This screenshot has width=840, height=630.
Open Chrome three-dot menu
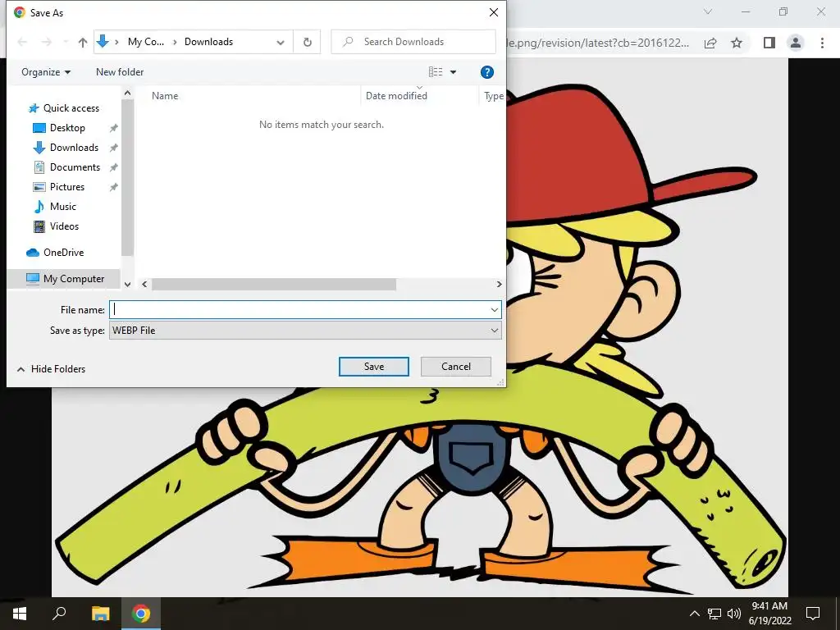coord(822,43)
